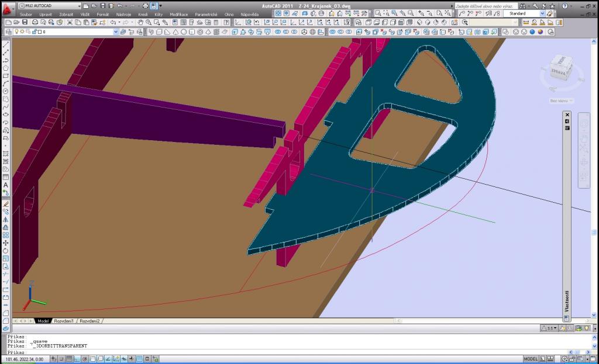Click the AutoCAD application logo button
The image size is (599, 364).
click(x=7, y=7)
